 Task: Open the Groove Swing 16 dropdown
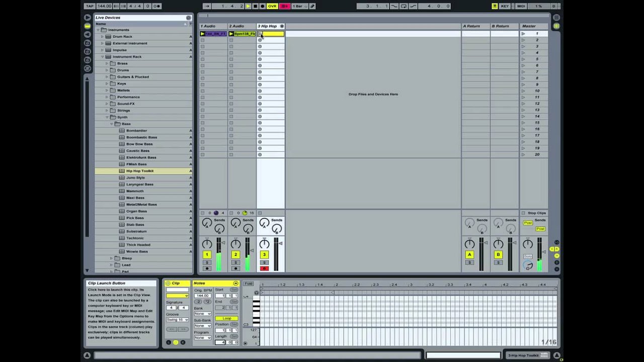177,320
